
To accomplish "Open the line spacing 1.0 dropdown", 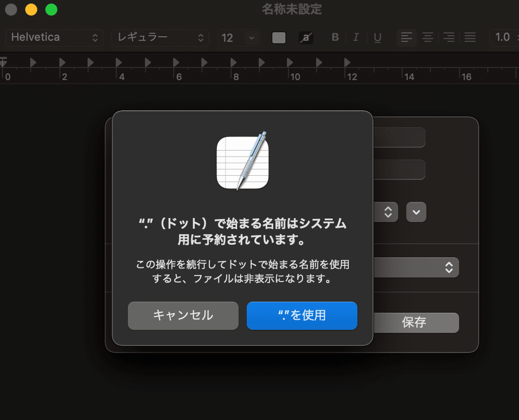I will (504, 37).
